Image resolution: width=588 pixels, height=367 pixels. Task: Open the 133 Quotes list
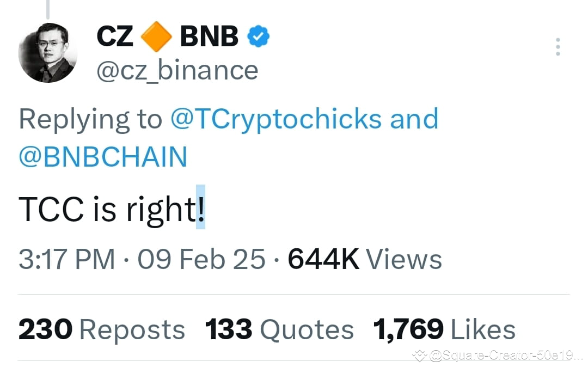click(x=279, y=329)
